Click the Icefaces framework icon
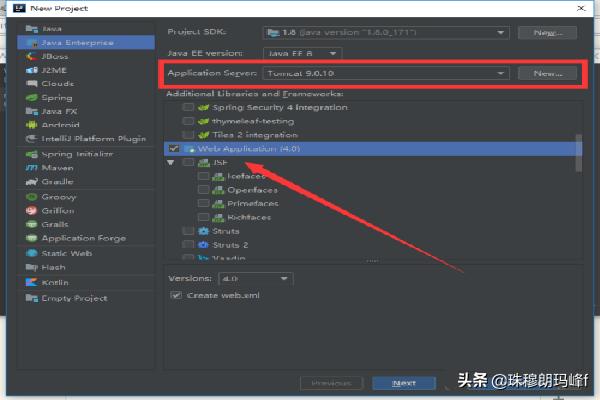600x400 pixels. click(x=218, y=176)
